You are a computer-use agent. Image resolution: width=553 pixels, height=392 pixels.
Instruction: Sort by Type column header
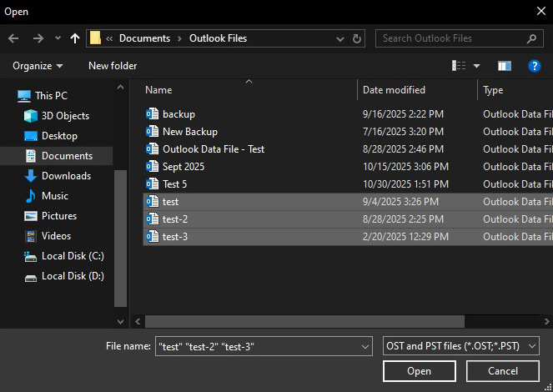point(493,90)
